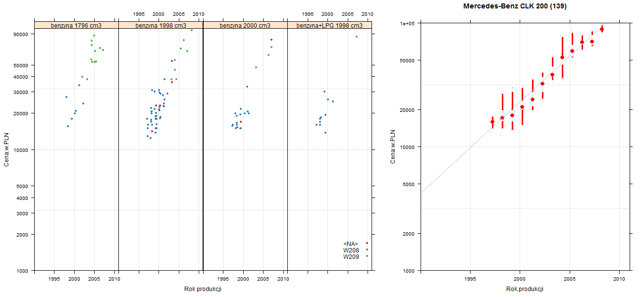Select the "<NA>" legend label

351,244
